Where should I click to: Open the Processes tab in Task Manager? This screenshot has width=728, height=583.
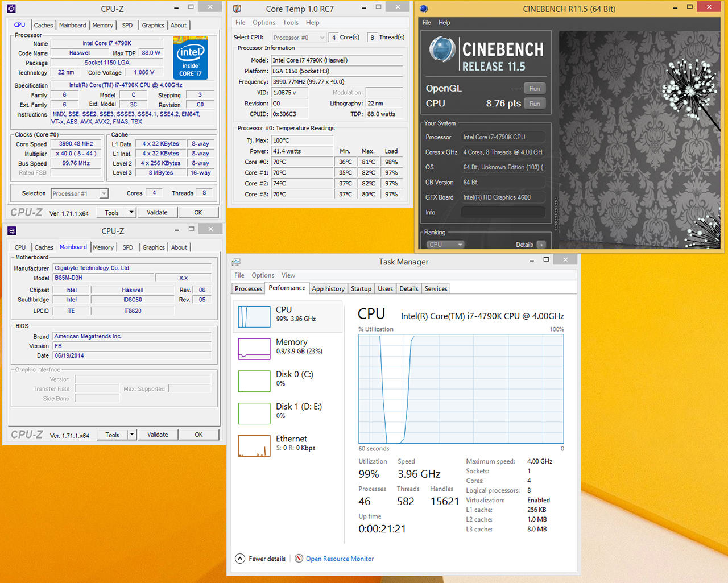coord(249,288)
